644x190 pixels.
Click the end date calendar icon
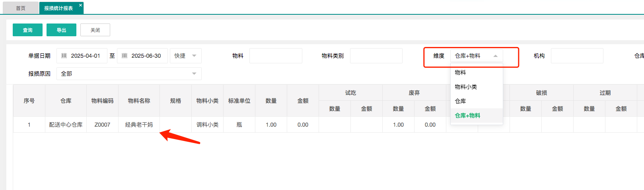click(125, 56)
